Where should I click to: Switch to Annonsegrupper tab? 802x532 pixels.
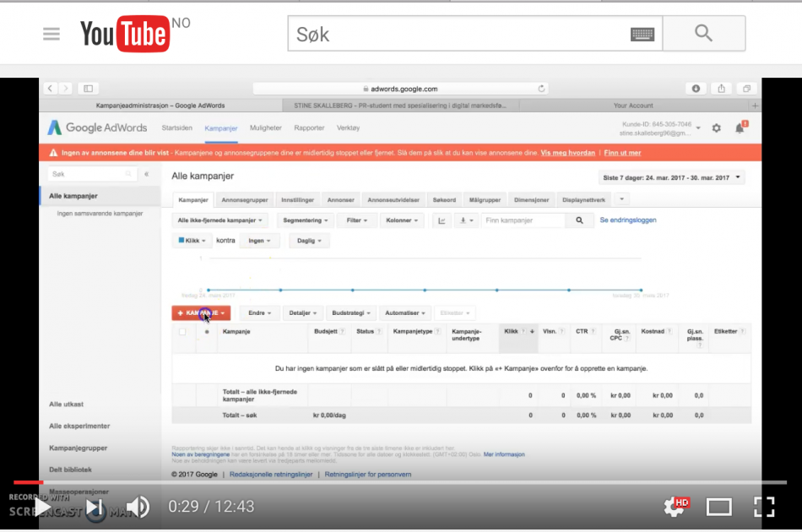(x=245, y=200)
